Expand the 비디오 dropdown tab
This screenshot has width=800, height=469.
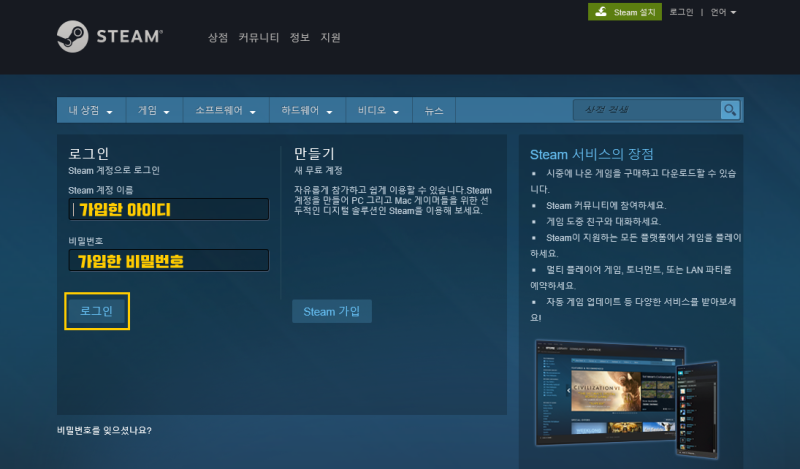tap(379, 110)
